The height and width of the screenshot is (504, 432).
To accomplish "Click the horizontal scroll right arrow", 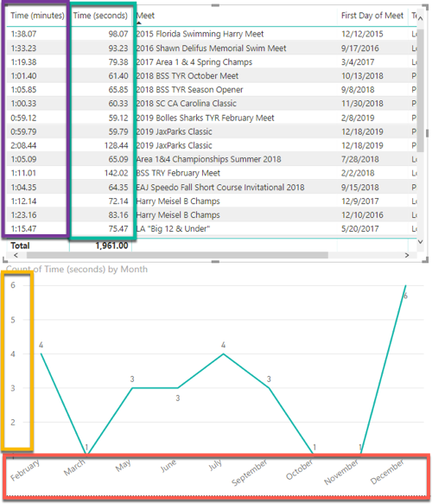I will [407, 255].
